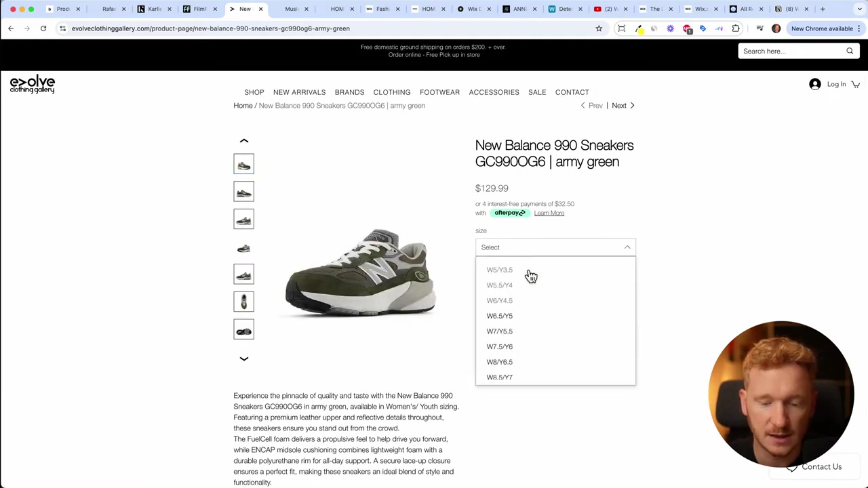The width and height of the screenshot is (868, 488).
Task: Open the CONTACT menu item
Action: 572,92
